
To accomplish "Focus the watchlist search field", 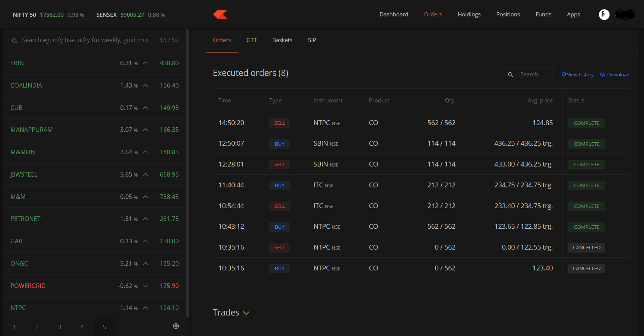I will 85,40.
